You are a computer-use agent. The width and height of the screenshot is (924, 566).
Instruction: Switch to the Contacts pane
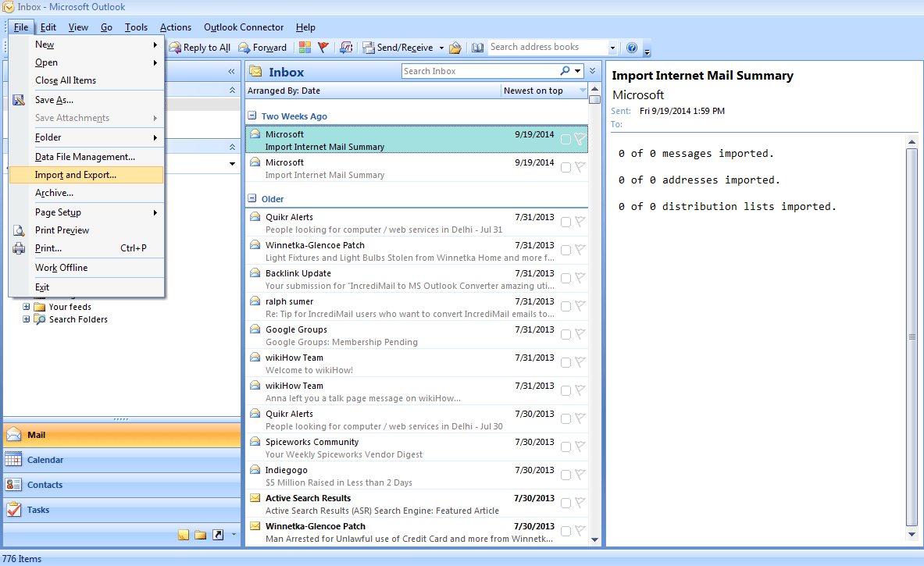[x=122, y=485]
